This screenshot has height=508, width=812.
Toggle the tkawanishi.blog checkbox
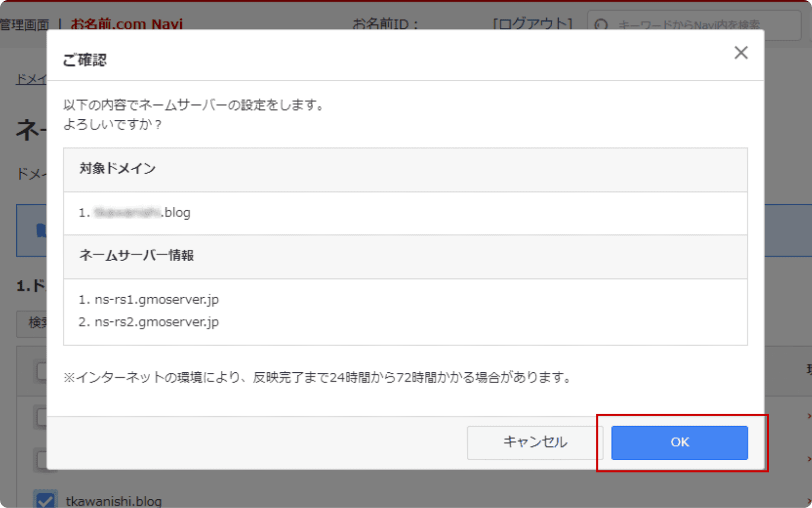[x=46, y=500]
